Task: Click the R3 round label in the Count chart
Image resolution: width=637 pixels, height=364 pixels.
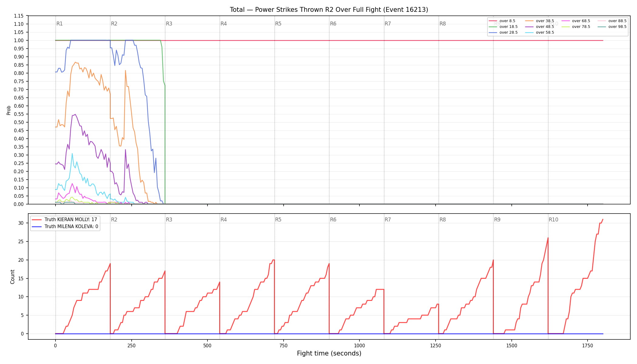Action: point(169,220)
